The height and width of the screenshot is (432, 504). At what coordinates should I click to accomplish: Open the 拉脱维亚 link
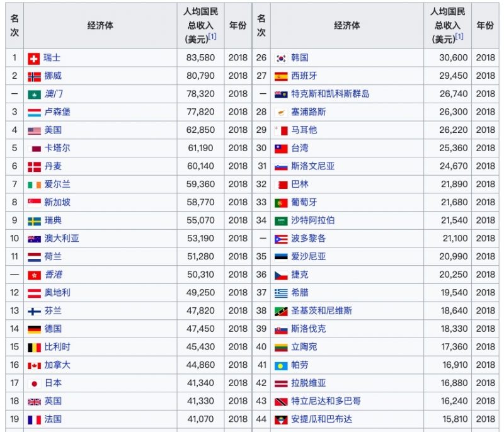point(308,383)
